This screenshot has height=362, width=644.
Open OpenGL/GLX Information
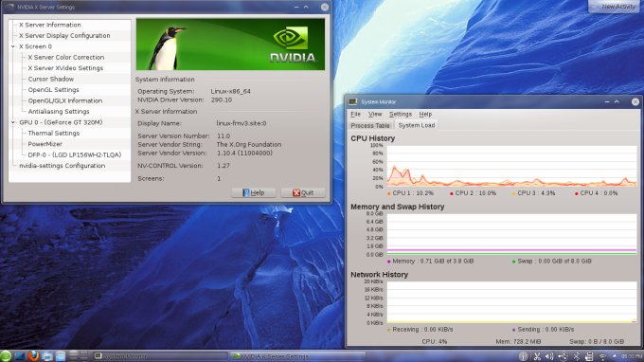tap(65, 100)
